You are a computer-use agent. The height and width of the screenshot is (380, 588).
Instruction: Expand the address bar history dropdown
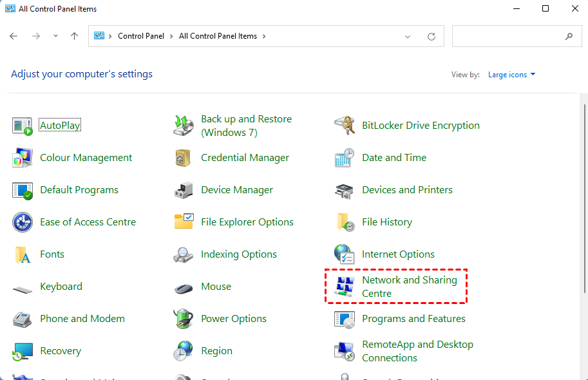pos(408,36)
